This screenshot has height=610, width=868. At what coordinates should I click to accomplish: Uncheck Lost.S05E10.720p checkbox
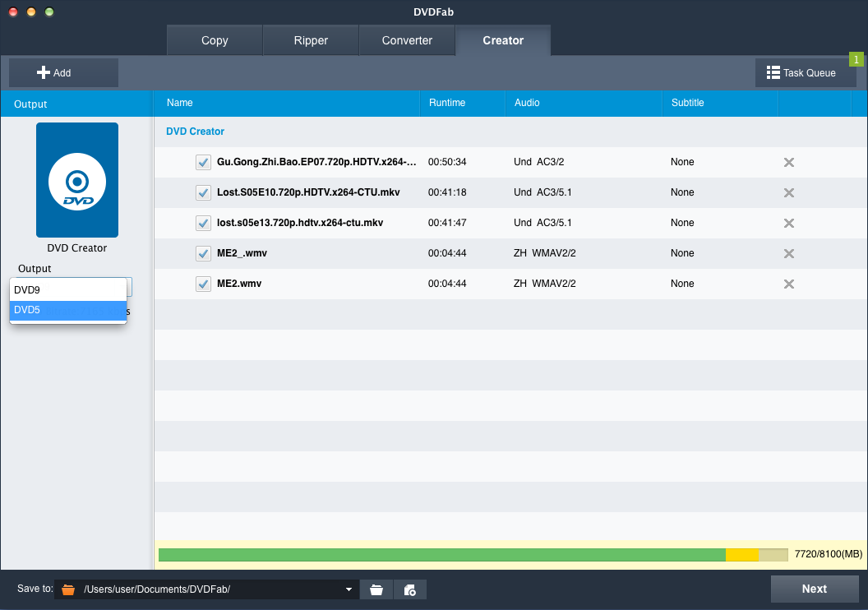tap(203, 192)
